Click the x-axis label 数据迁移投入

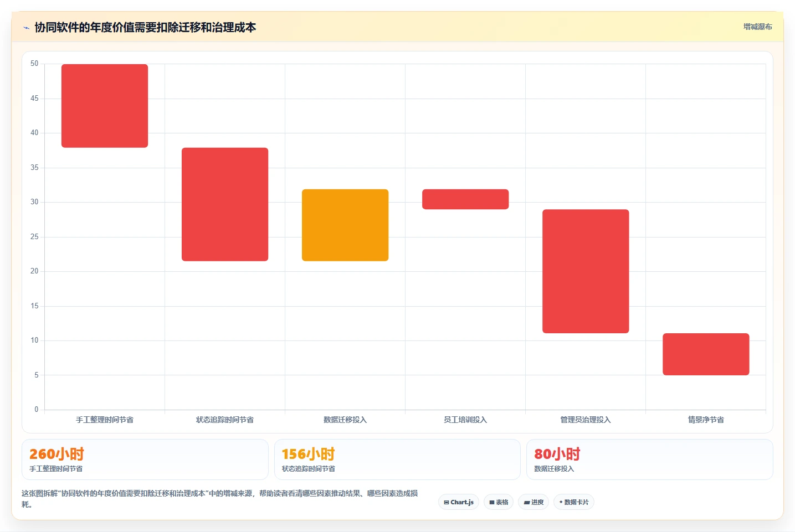[345, 420]
